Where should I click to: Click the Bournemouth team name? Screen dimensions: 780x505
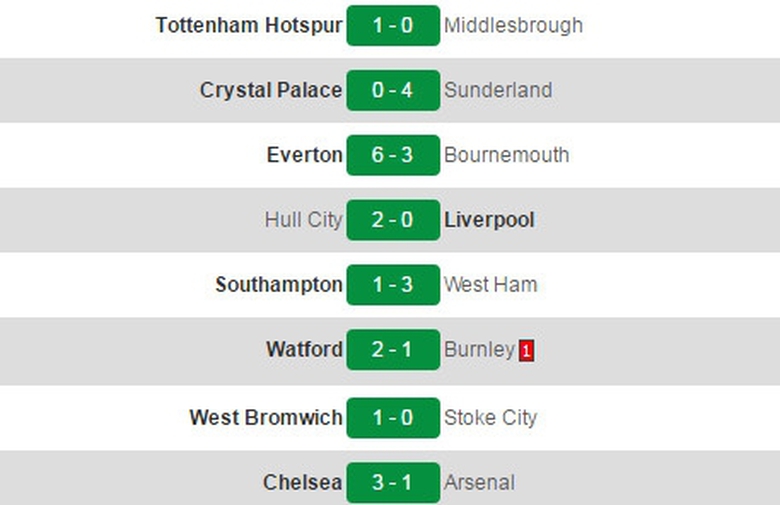(506, 155)
